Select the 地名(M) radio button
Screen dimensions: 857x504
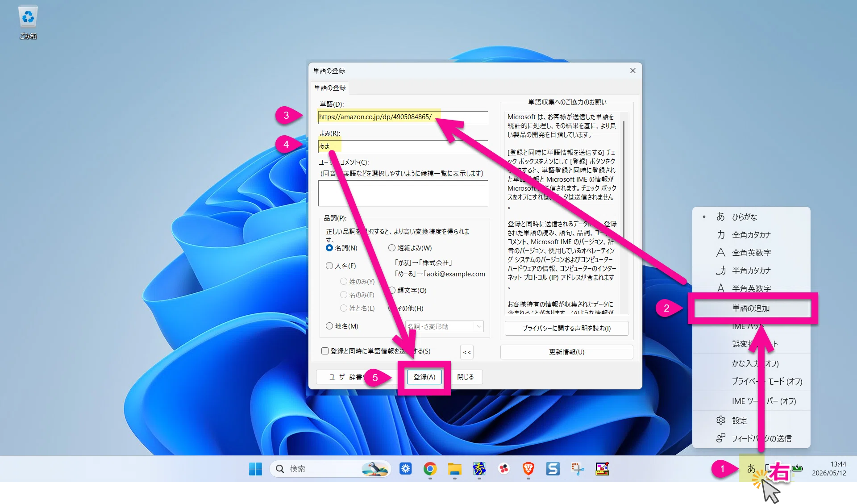point(329,326)
